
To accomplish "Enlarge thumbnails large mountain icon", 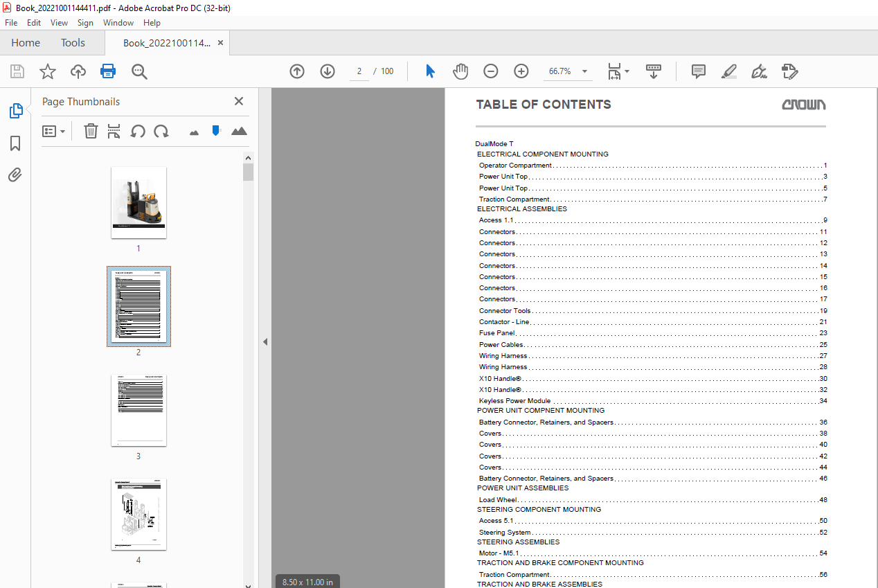I will pos(239,131).
